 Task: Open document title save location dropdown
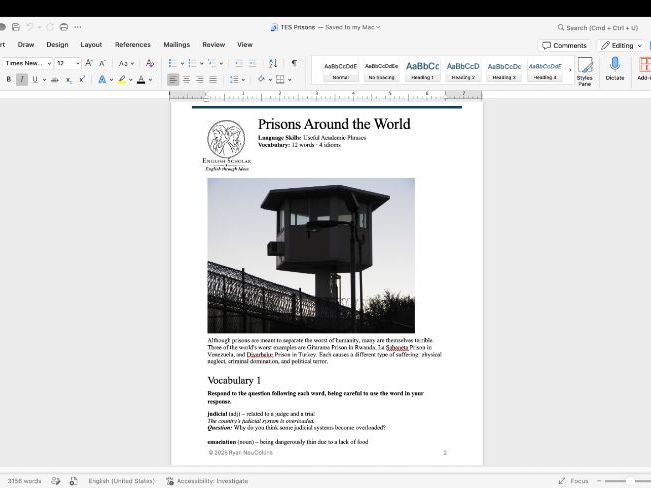click(378, 27)
